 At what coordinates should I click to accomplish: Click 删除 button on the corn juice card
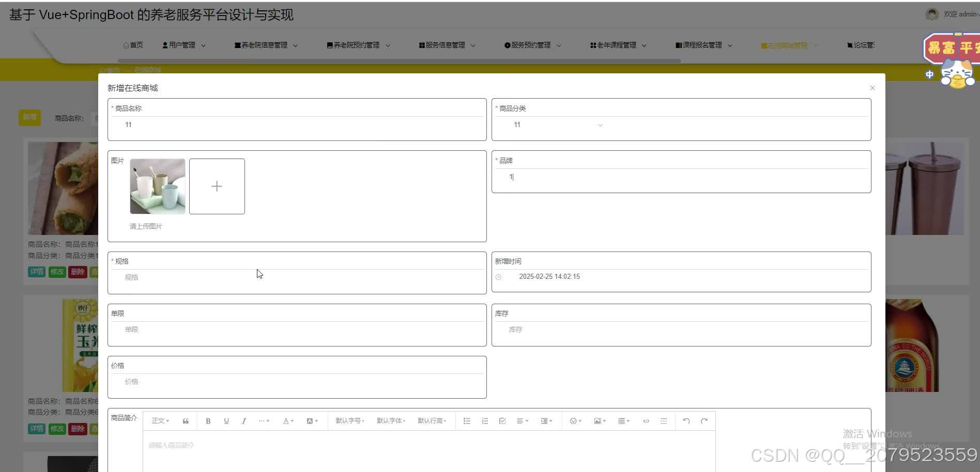click(78, 429)
